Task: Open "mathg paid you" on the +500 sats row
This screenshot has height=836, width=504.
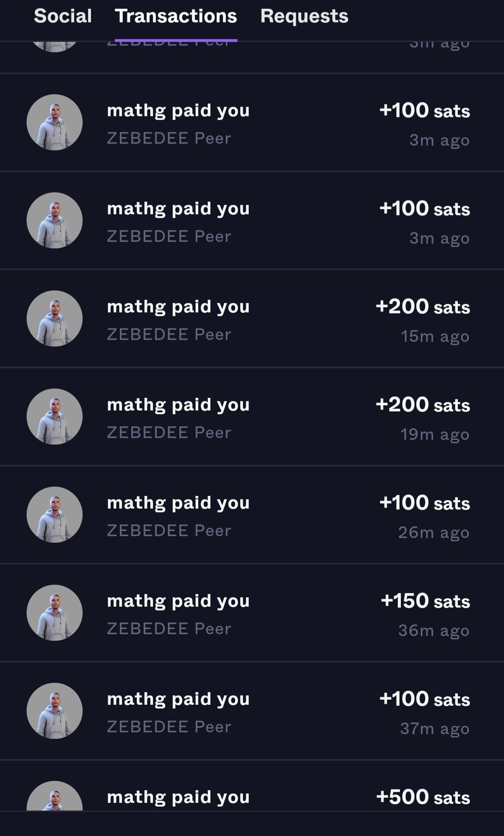Action: 178,797
